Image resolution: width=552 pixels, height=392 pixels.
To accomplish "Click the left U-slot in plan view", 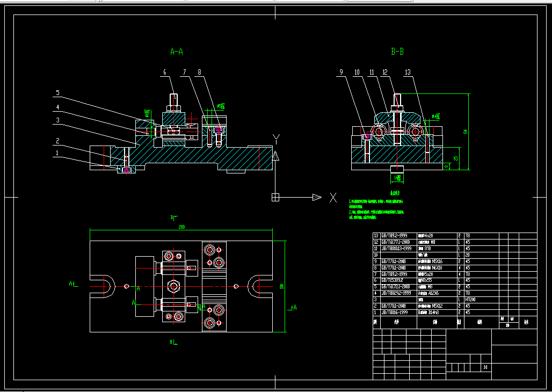I will tap(103, 286).
